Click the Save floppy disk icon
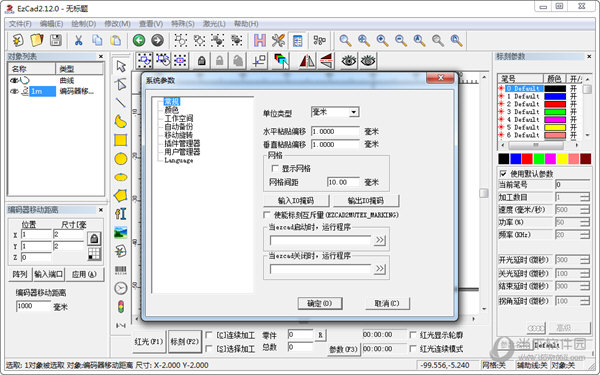The width and height of the screenshot is (600, 375). (56, 40)
